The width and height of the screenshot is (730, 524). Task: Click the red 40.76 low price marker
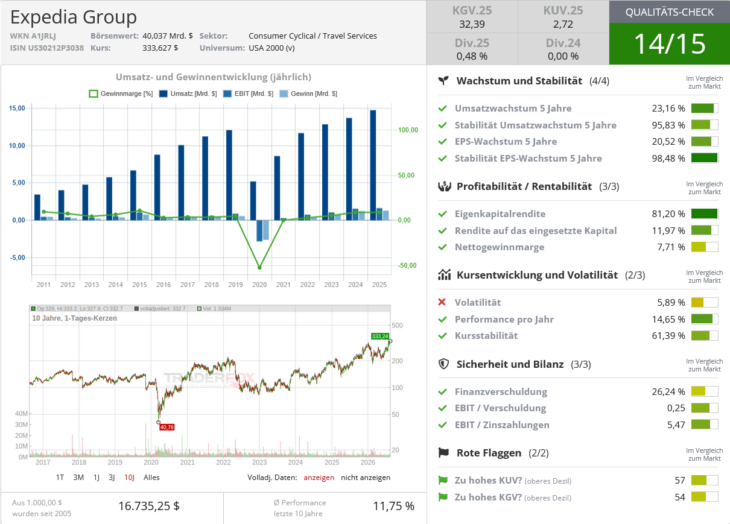167,427
